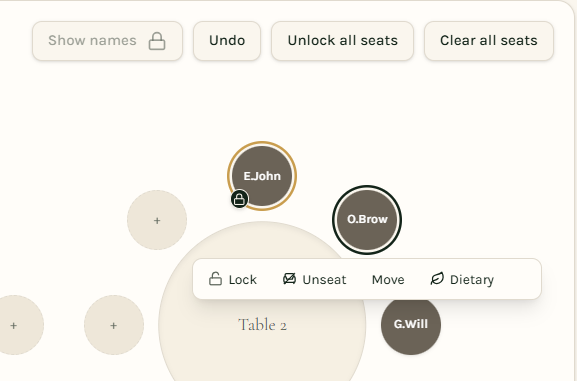Select the E.John guest seat

(262, 176)
